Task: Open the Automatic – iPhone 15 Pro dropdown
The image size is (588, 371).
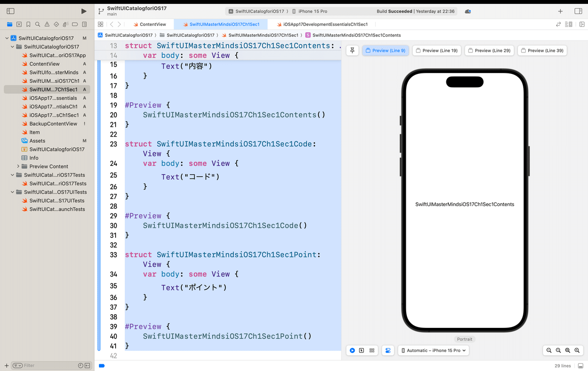Action: click(433, 350)
